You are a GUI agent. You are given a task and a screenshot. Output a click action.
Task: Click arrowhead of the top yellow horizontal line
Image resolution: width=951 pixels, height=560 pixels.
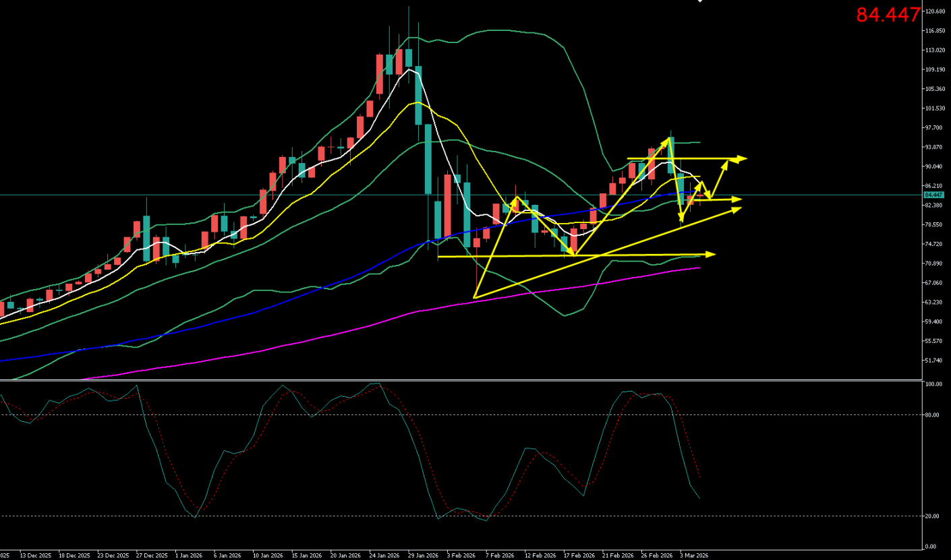coord(742,159)
